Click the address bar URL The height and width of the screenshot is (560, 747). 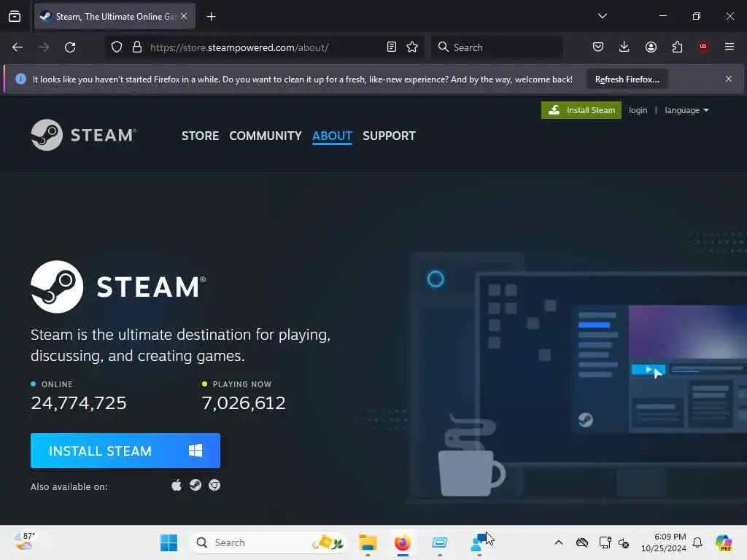239,47
